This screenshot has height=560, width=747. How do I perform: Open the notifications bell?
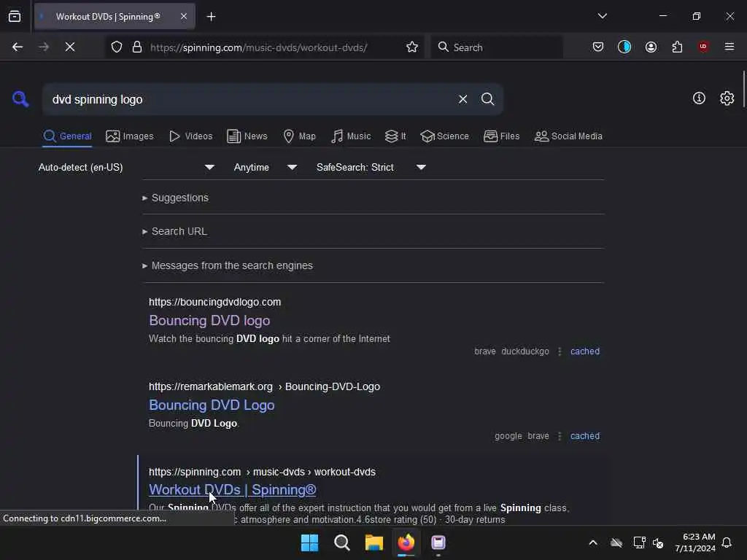[727, 542]
